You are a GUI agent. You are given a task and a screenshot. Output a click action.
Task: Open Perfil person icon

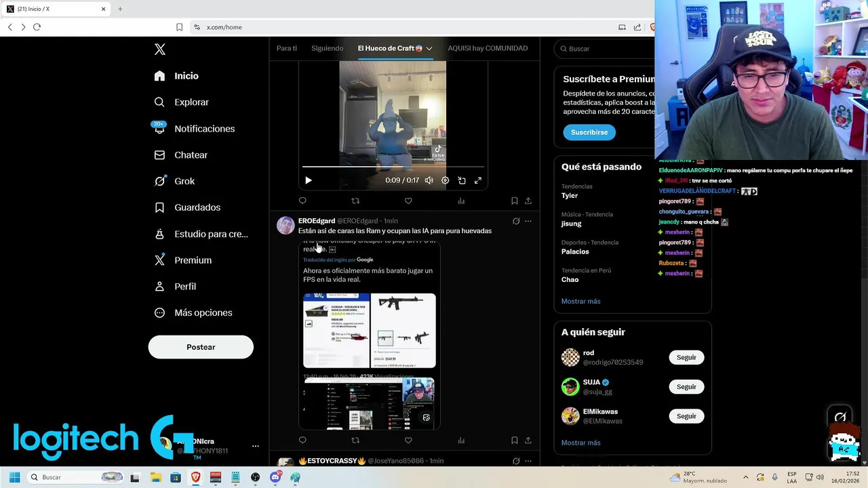tap(159, 287)
